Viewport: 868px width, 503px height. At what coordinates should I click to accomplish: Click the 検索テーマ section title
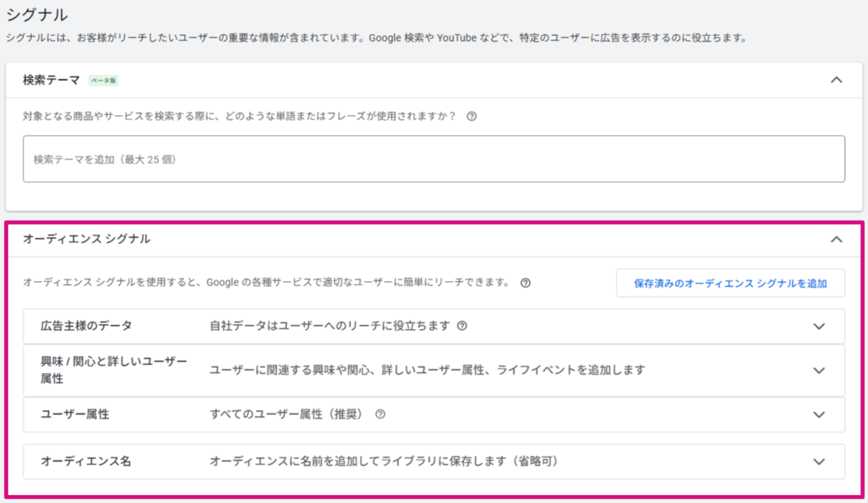click(x=51, y=80)
